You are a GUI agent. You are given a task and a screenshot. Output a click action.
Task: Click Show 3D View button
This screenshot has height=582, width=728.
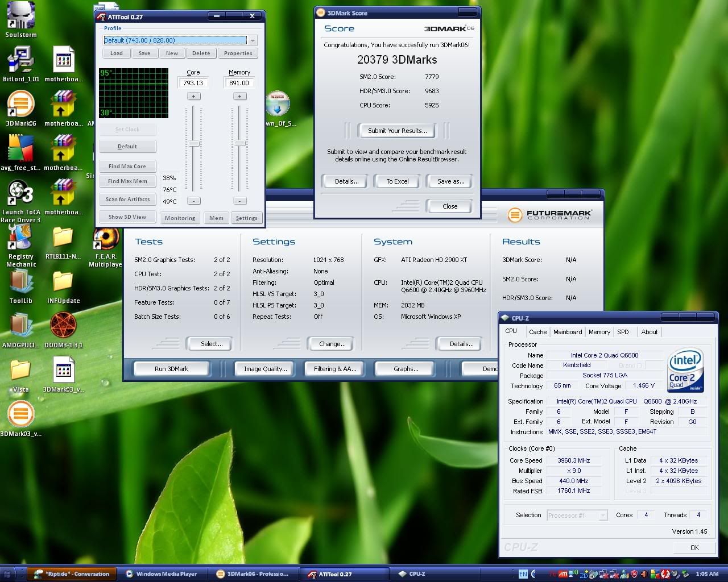tap(127, 217)
